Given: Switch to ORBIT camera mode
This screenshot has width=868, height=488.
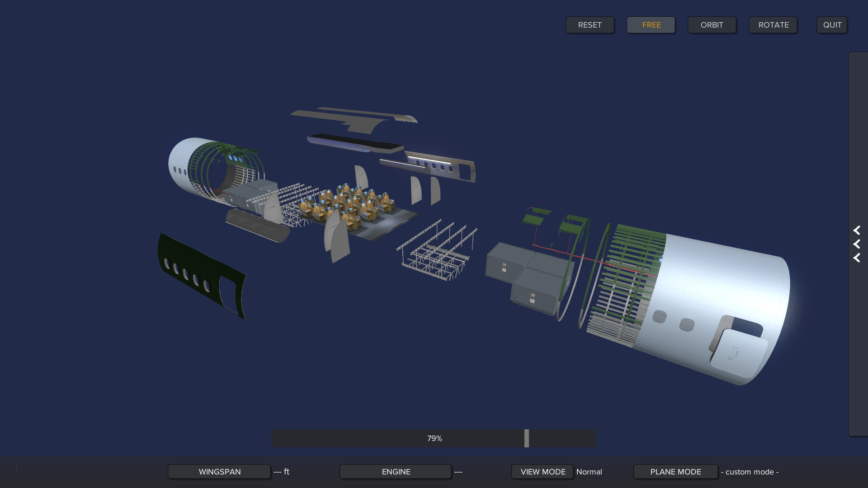Looking at the screenshot, I should click(x=712, y=25).
